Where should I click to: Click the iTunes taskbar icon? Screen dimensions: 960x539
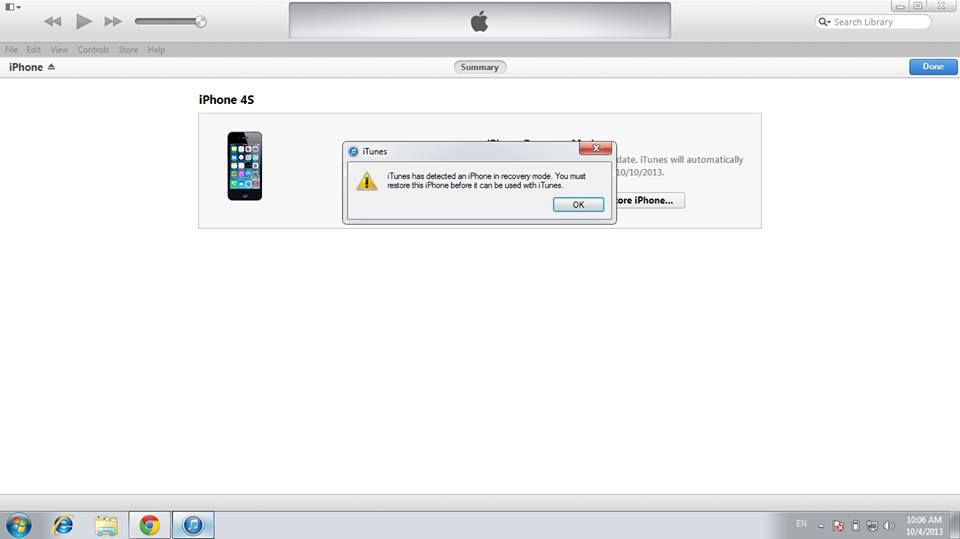point(193,525)
